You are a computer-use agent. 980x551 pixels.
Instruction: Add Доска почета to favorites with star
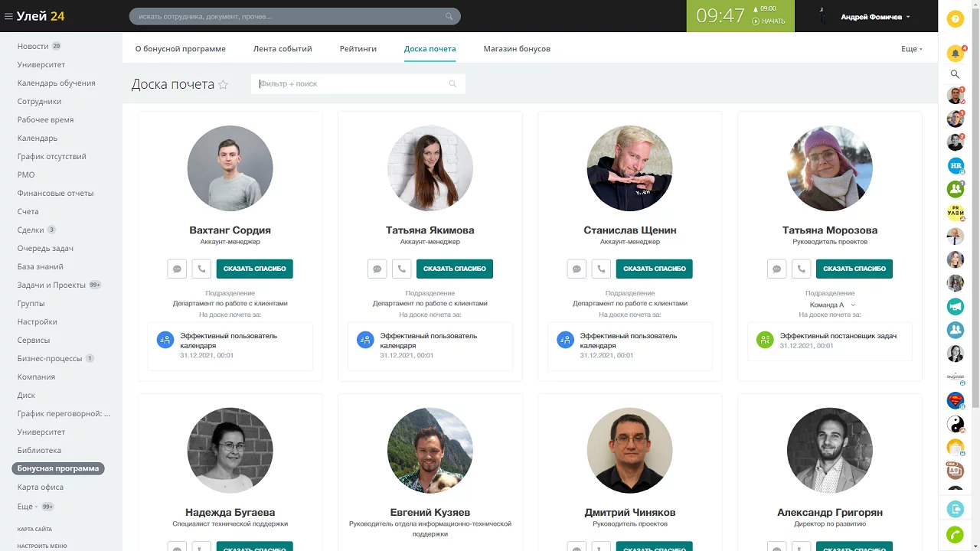tap(224, 85)
